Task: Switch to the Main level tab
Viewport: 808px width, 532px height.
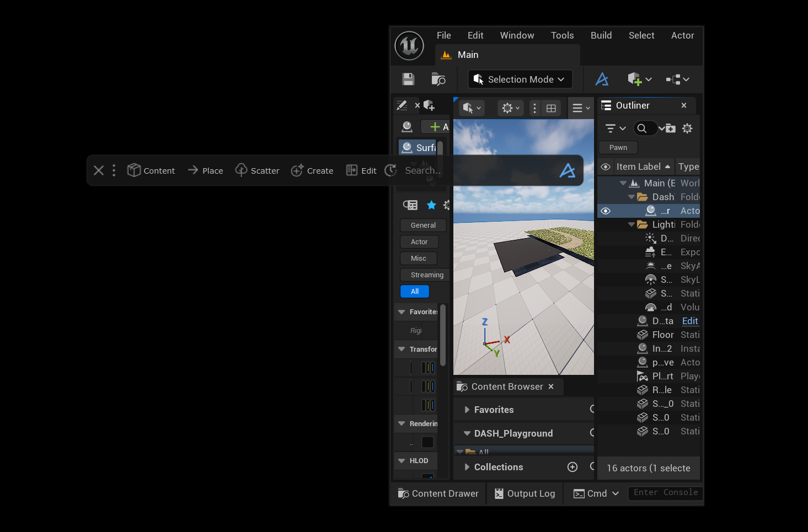Action: click(507, 55)
